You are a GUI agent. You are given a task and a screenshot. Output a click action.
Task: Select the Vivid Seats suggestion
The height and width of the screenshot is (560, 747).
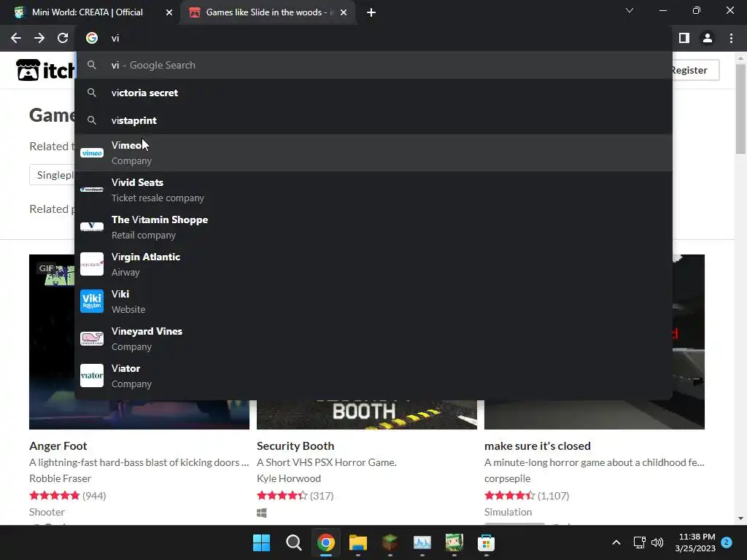click(373, 190)
